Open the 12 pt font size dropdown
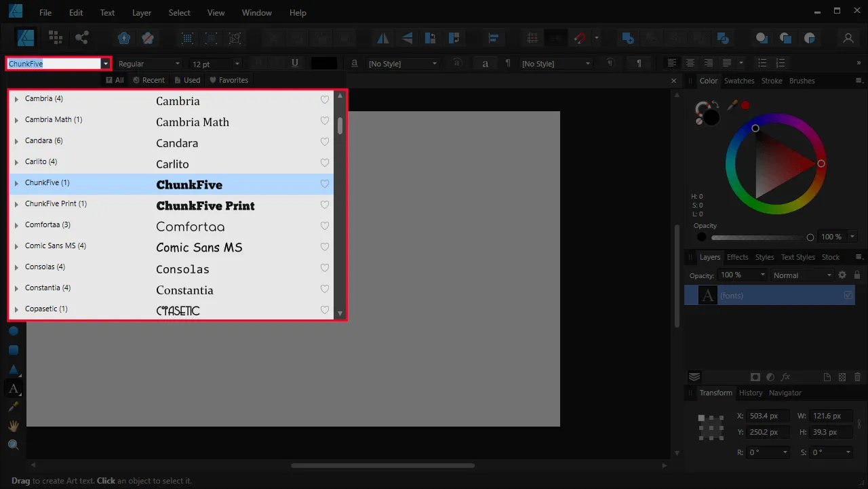Screen dimensions: 868x489 (x=236, y=64)
